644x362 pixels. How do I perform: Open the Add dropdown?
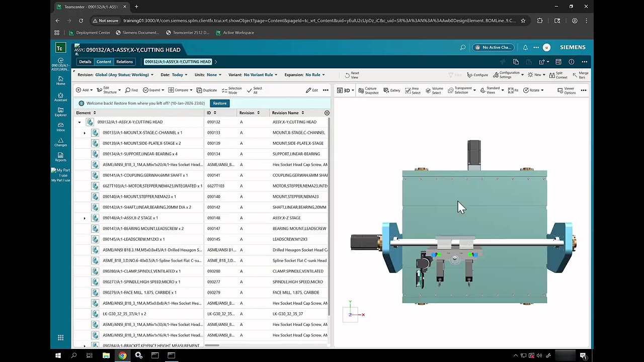pyautogui.click(x=85, y=90)
